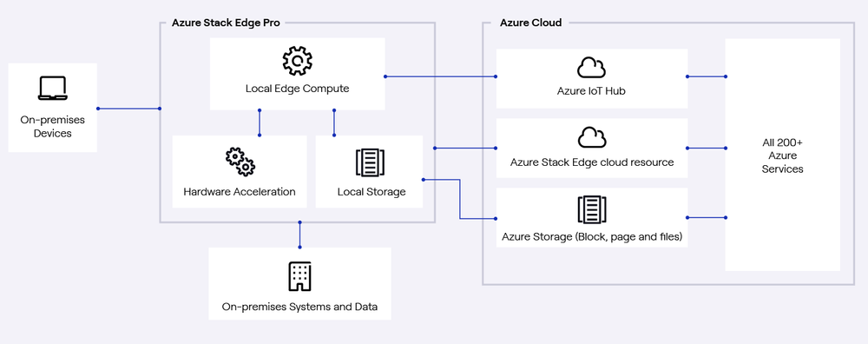Image resolution: width=868 pixels, height=344 pixels.
Task: Click the gear icon for Local Edge Compute
Action: [x=297, y=61]
